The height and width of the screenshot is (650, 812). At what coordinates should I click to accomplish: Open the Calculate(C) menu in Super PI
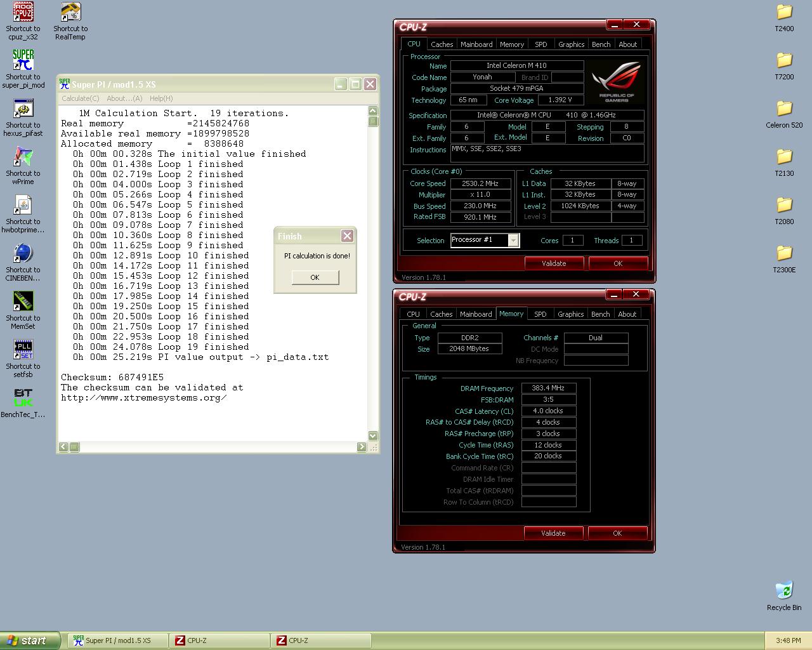point(81,98)
